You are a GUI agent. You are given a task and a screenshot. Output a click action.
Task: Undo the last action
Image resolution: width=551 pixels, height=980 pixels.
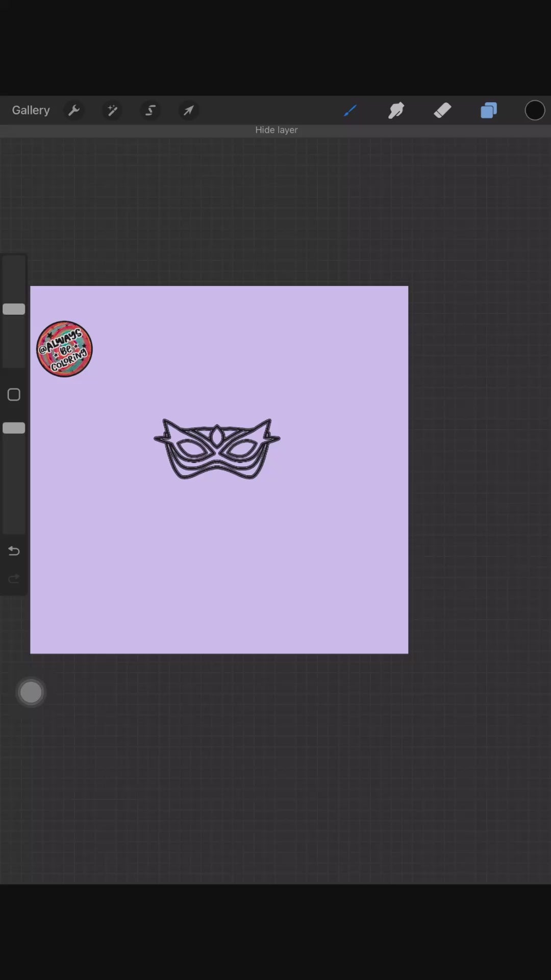14,551
